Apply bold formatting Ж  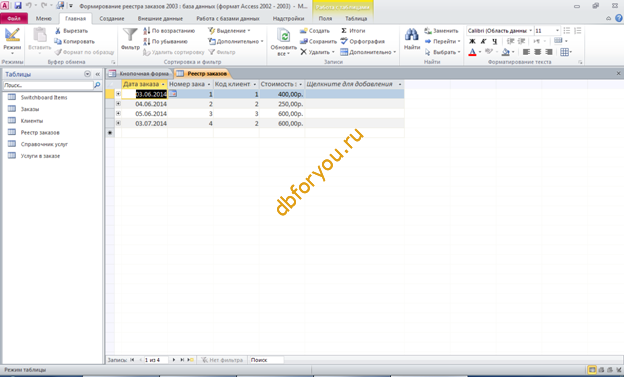[472, 41]
